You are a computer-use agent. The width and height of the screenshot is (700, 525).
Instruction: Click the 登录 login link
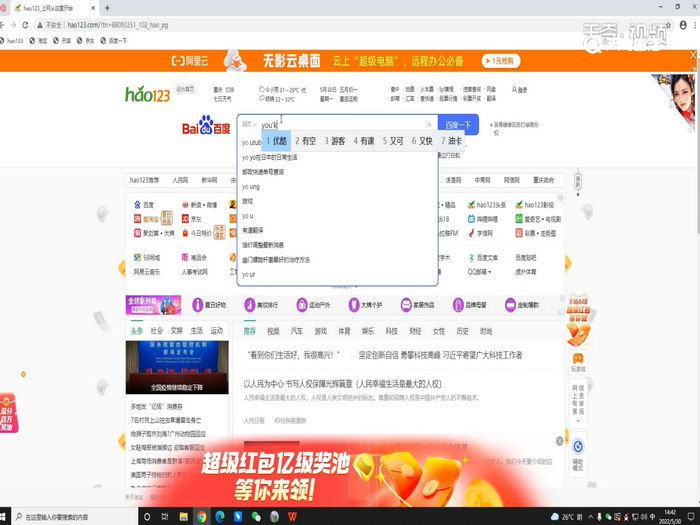coord(519,90)
